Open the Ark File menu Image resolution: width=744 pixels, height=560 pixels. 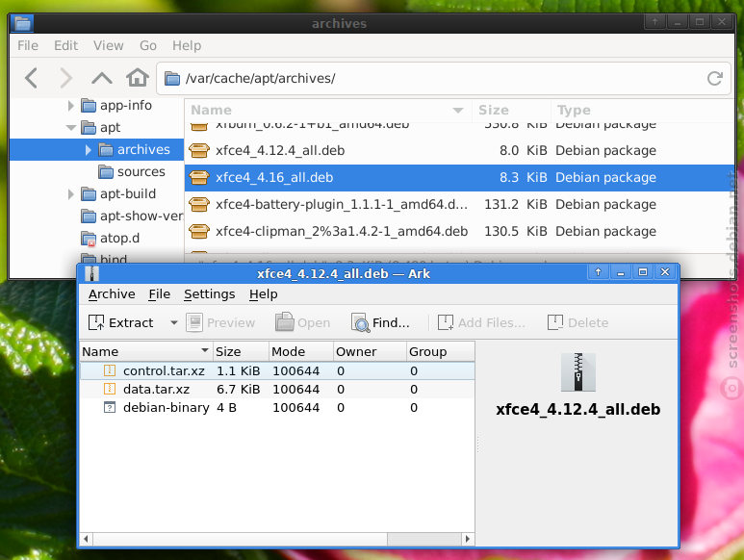coord(159,294)
